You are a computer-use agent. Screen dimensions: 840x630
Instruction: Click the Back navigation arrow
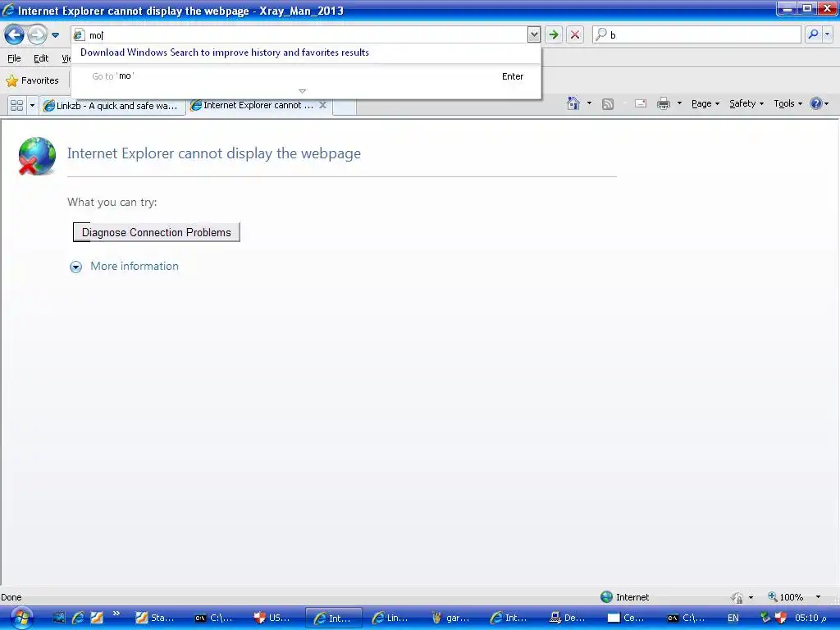click(14, 35)
